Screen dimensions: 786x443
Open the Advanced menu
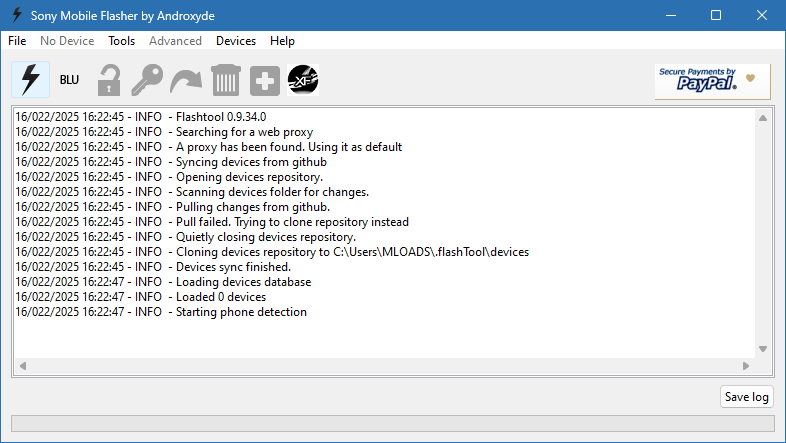(x=175, y=41)
